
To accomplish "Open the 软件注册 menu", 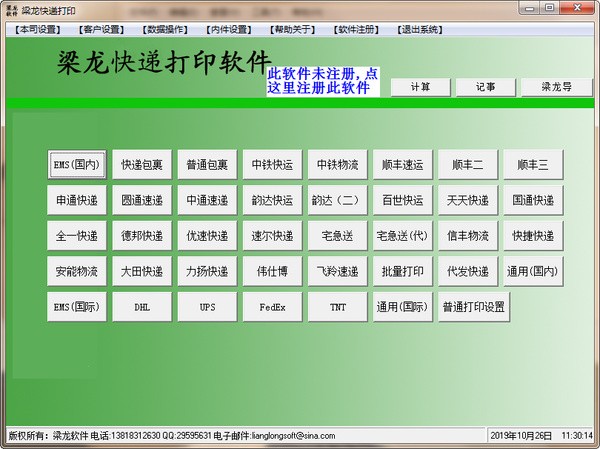I will (x=356, y=29).
